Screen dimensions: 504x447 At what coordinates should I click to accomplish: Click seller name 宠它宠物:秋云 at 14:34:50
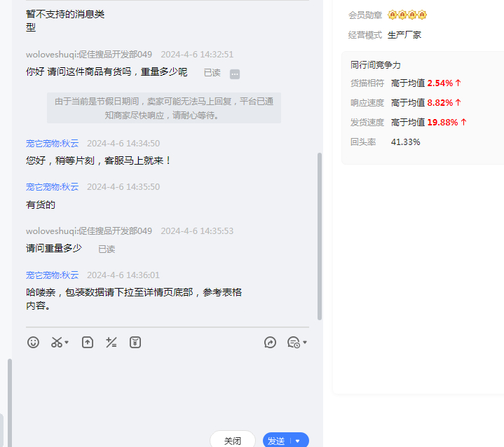(53, 144)
